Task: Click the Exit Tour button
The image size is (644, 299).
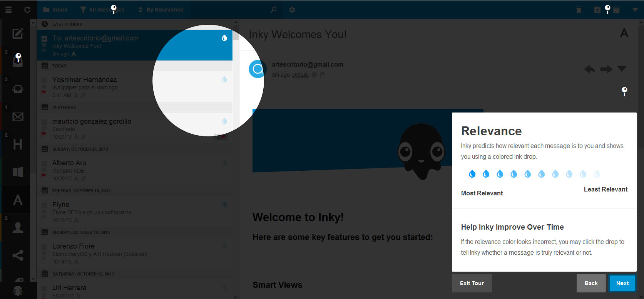Action: (472, 283)
